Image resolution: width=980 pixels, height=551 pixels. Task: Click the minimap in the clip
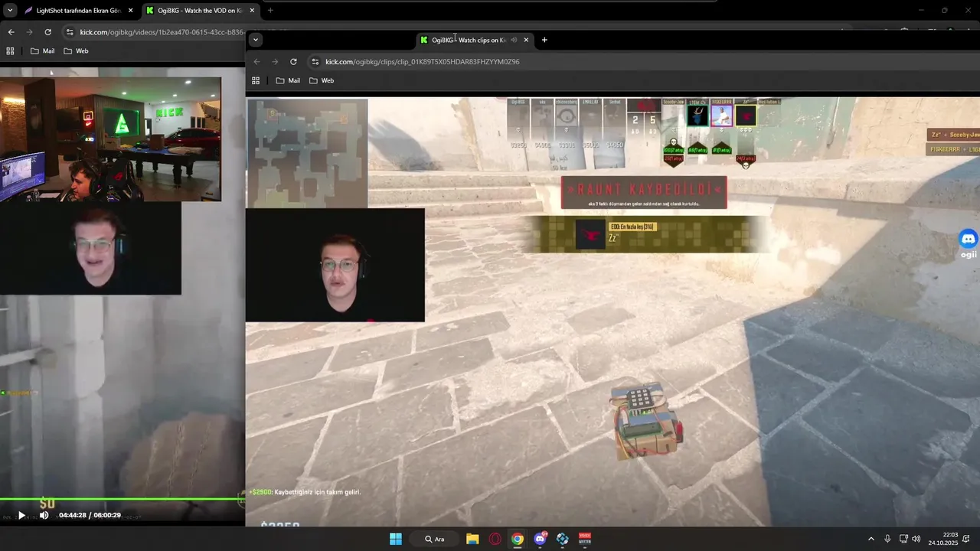(307, 153)
